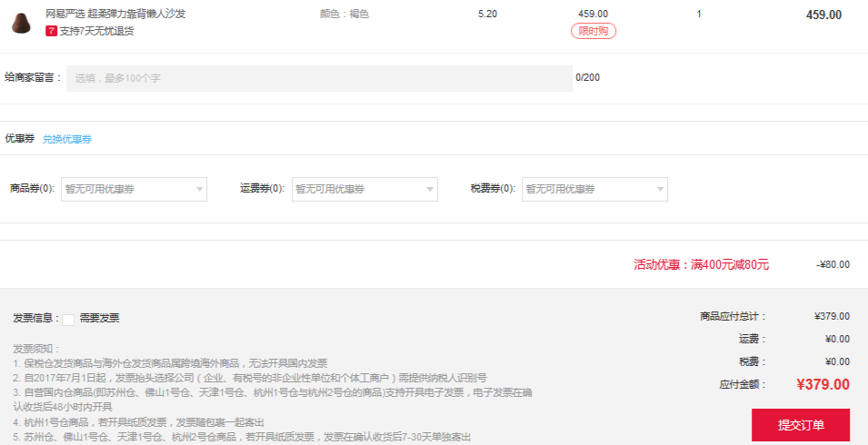Viewport: 868px width, 445px height.
Task: Click the bold subtotal 459.00
Action: (x=823, y=15)
